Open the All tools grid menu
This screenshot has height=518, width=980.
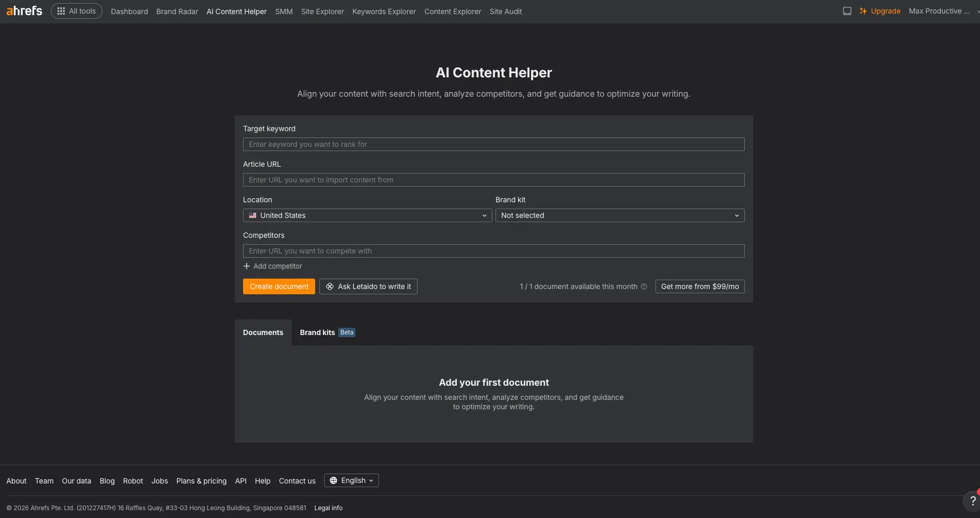pos(76,11)
